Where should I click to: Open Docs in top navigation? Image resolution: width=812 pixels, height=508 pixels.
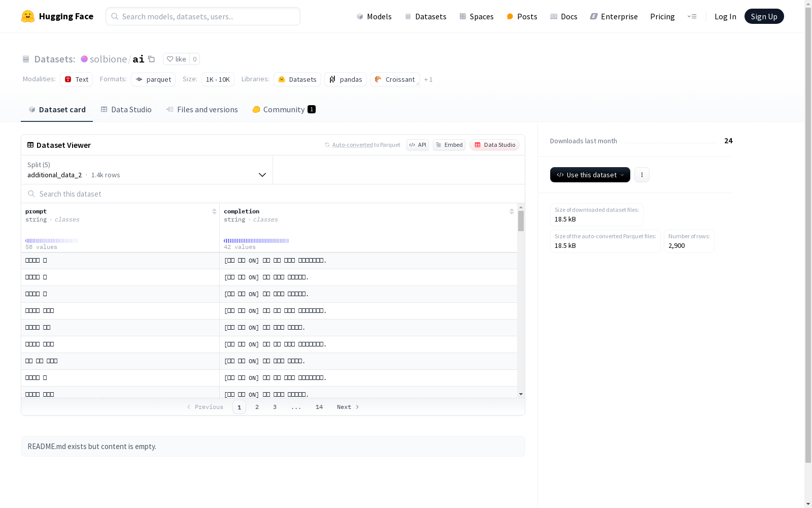pyautogui.click(x=564, y=16)
